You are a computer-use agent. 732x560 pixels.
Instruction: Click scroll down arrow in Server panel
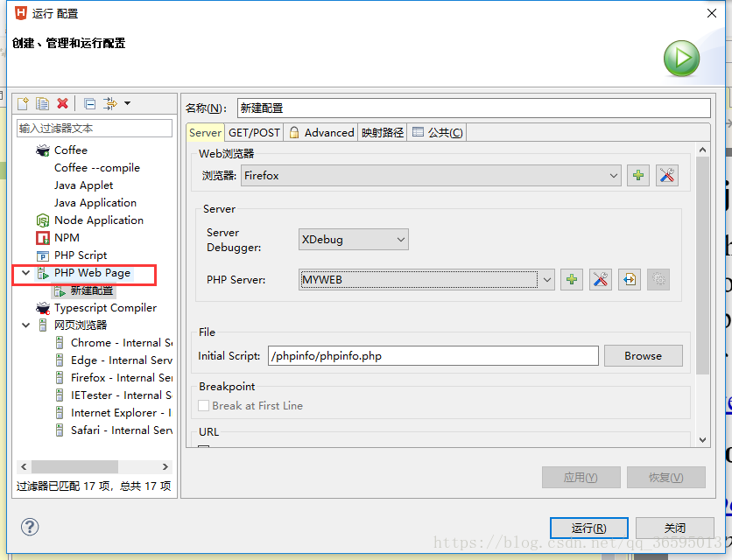click(x=702, y=439)
